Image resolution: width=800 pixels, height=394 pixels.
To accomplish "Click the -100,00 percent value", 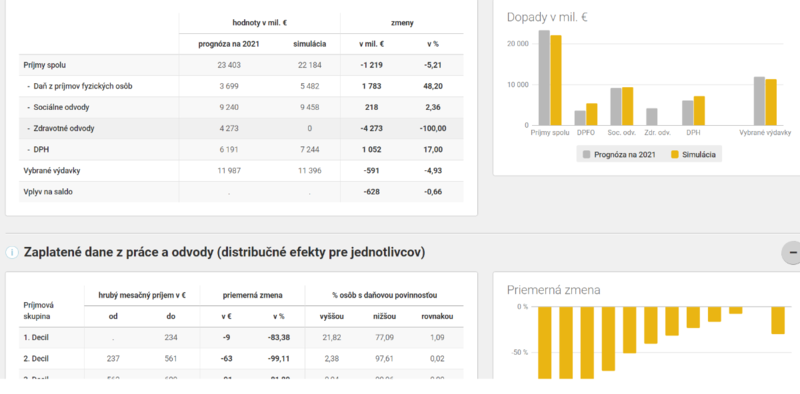I will pos(433,129).
